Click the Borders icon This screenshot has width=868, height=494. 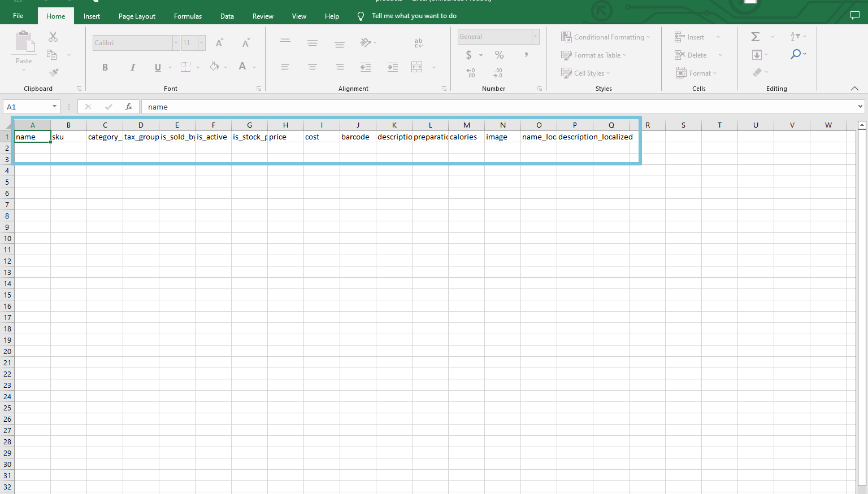[185, 67]
